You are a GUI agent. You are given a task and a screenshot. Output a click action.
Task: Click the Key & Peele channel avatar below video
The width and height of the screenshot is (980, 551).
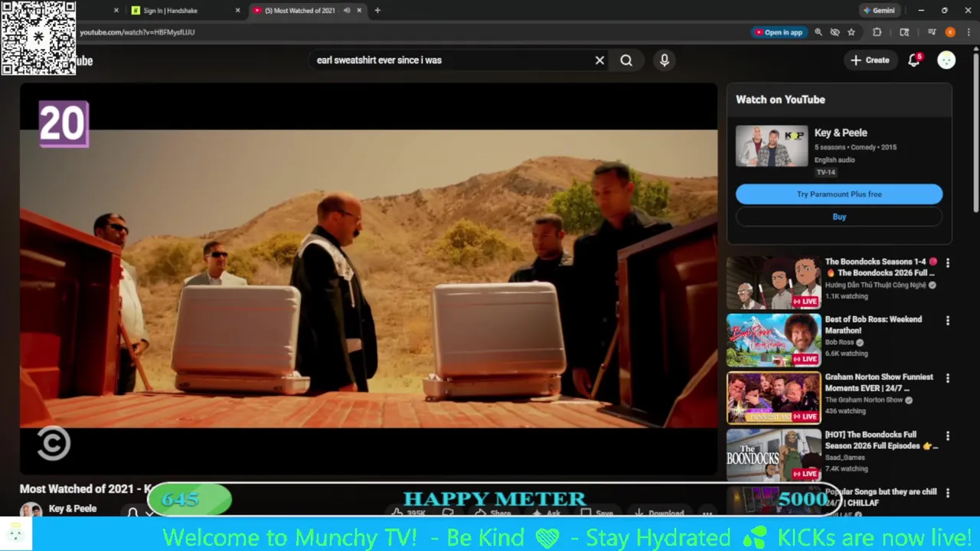point(31,510)
